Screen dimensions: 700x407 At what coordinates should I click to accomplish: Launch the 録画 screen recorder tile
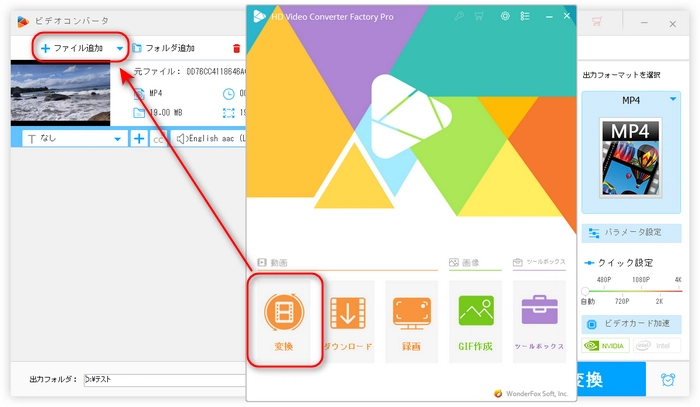point(411,320)
